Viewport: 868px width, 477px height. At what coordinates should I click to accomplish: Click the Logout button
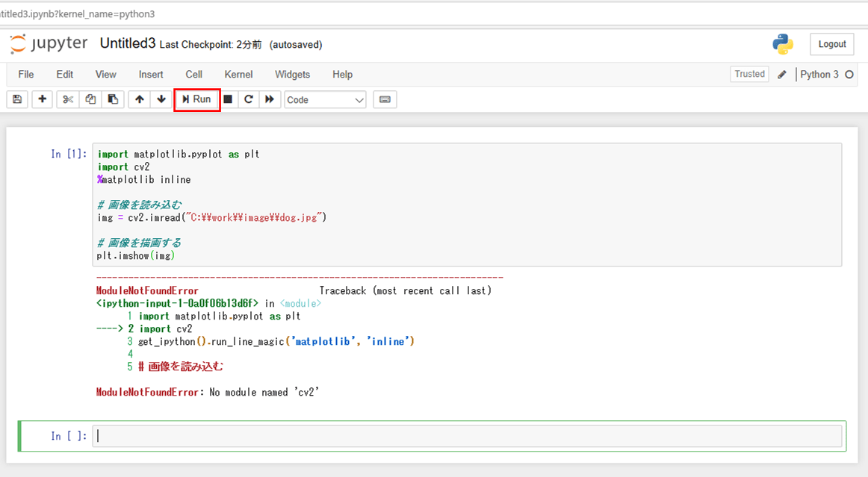tap(831, 44)
